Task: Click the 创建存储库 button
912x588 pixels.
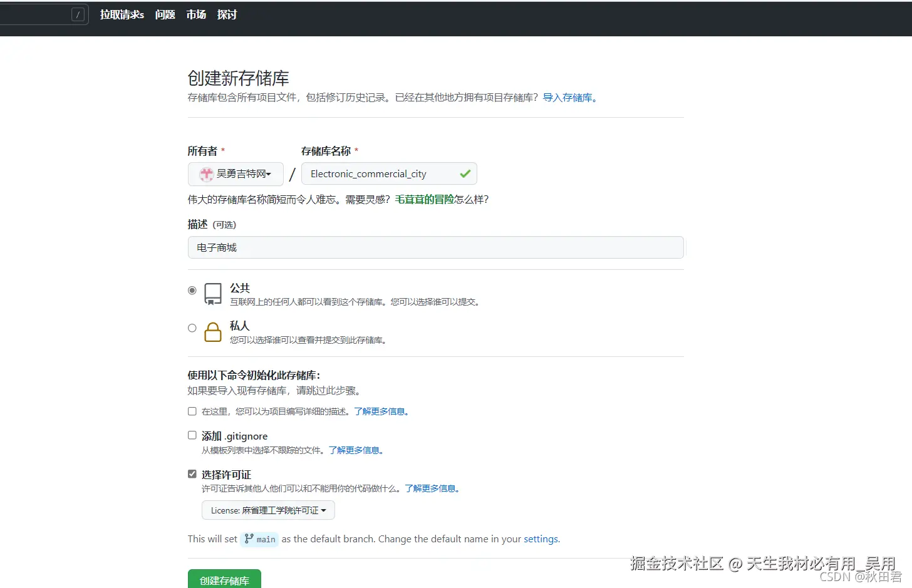Action: pyautogui.click(x=224, y=580)
